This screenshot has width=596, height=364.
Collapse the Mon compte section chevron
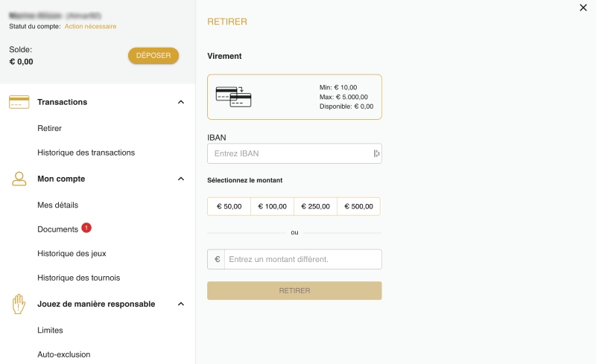coord(181,179)
